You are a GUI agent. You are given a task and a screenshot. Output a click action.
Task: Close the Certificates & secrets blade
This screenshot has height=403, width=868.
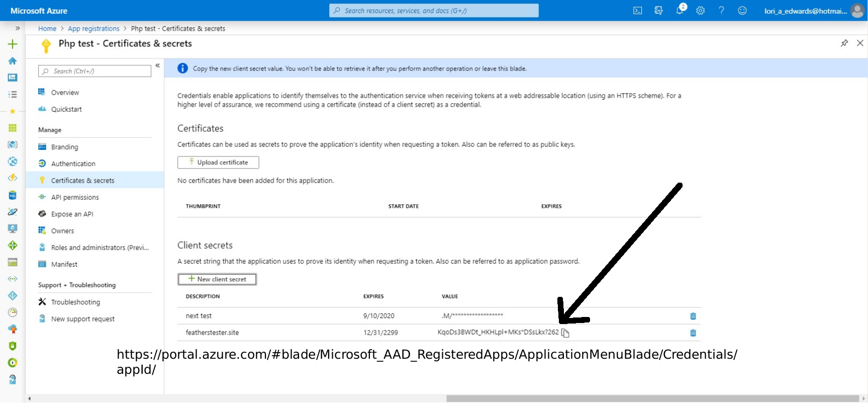pyautogui.click(x=860, y=43)
